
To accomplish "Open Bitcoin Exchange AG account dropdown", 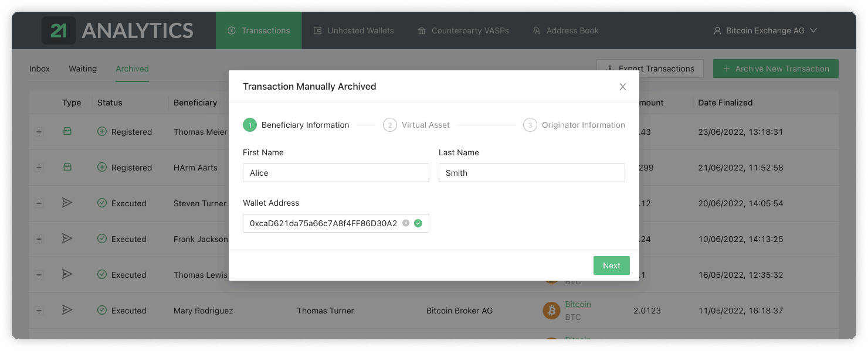I will tap(765, 30).
